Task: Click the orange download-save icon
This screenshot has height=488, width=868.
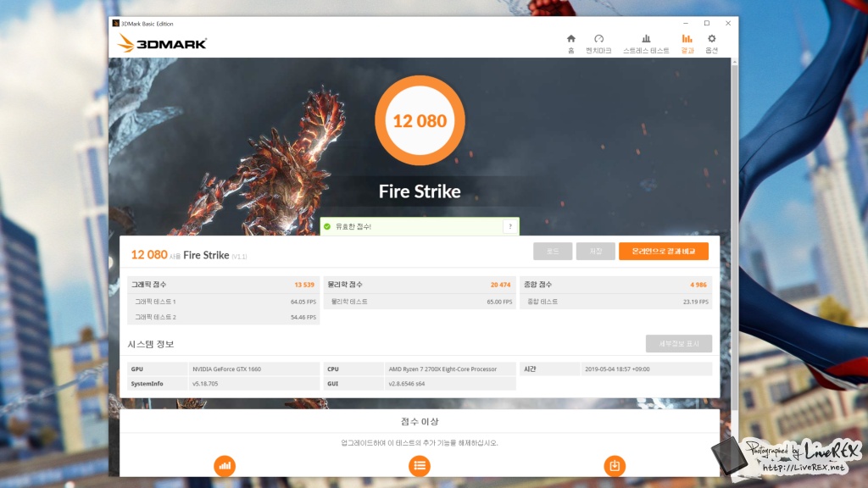Action: coord(615,466)
